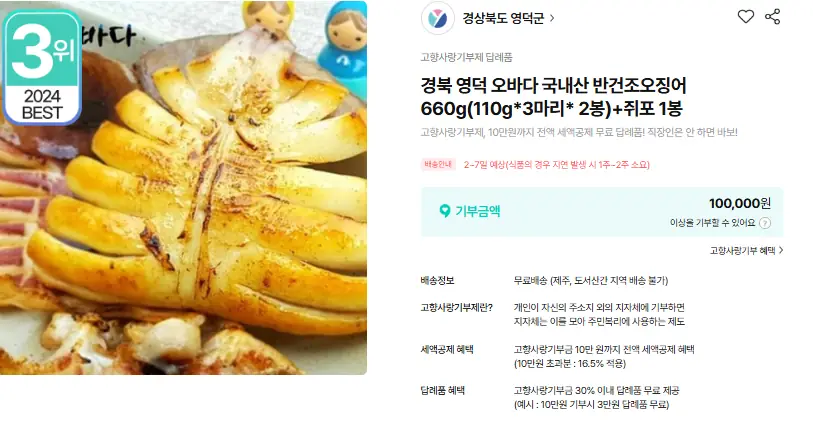This screenshot has height=423, width=813.
Task: Click the 배송안내 pink tag
Action: pos(438,164)
